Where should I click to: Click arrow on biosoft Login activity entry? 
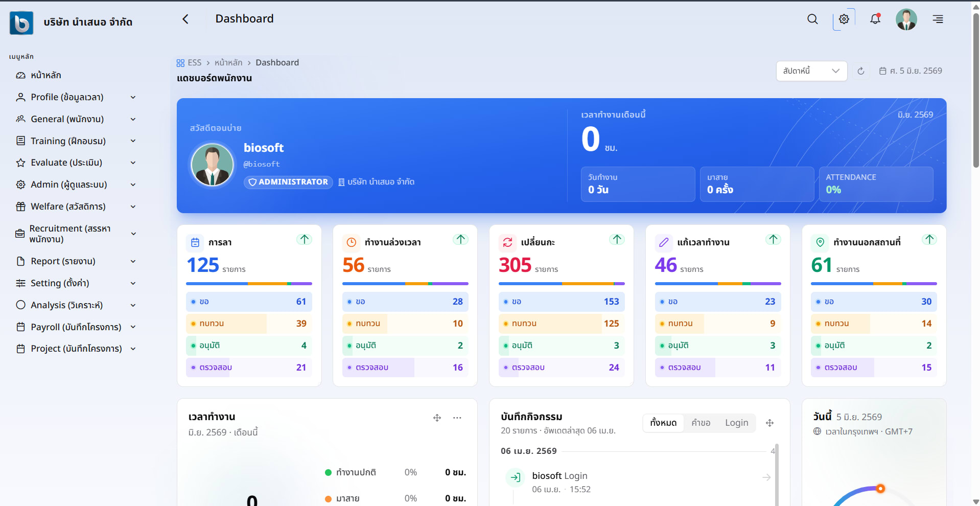[x=766, y=477]
